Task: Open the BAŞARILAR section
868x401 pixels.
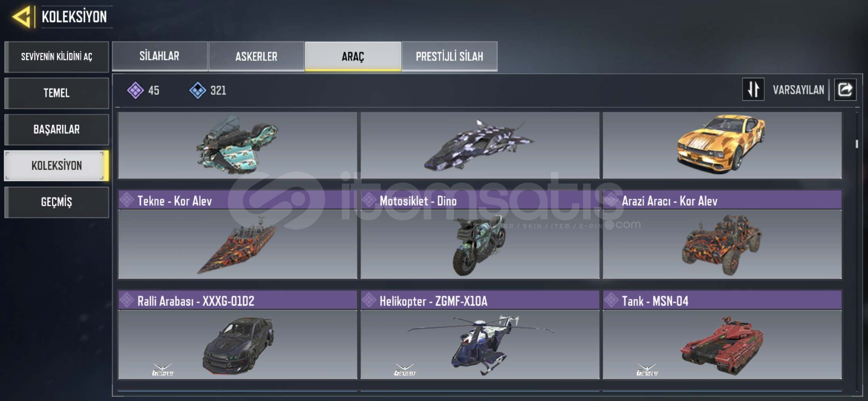Action: coord(57,129)
